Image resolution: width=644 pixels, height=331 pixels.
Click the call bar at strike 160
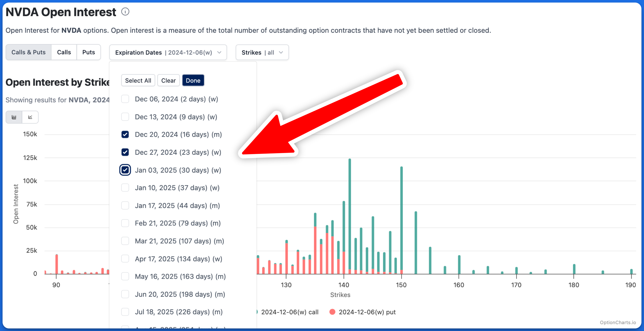coord(459,265)
